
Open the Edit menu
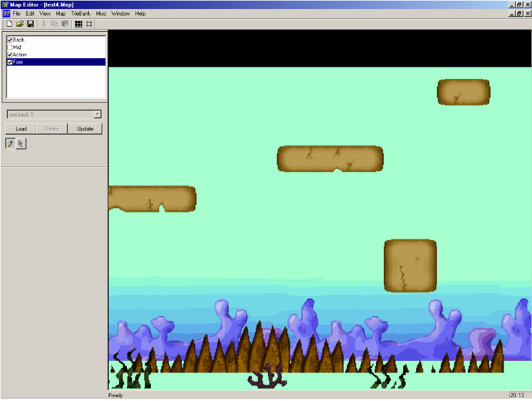30,14
